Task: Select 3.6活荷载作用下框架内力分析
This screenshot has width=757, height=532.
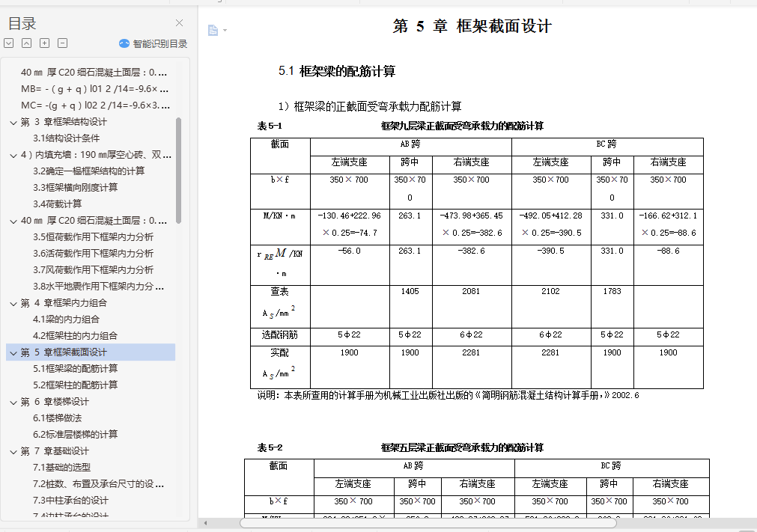Action: (93, 253)
